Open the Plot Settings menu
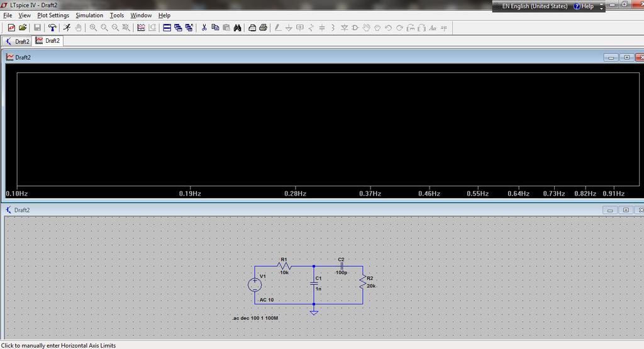 [x=53, y=15]
